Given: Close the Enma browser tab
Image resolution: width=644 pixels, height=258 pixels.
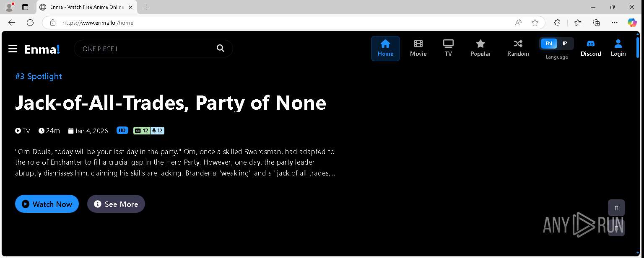Looking at the screenshot, I should 130,7.
